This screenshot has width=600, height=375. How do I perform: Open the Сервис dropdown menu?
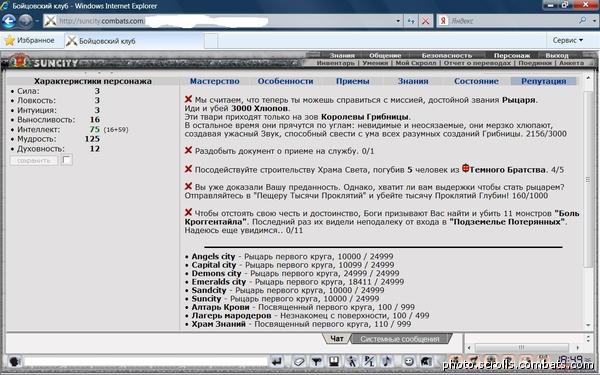(x=567, y=40)
